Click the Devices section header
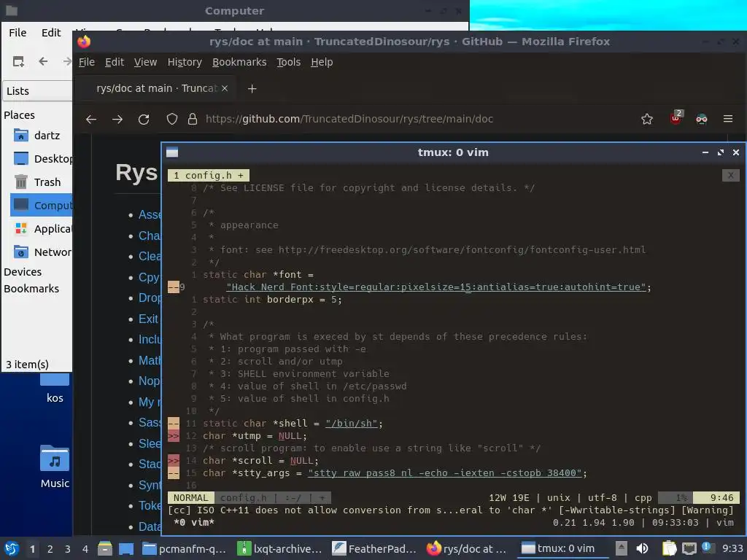This screenshot has width=747, height=560. coord(23,273)
